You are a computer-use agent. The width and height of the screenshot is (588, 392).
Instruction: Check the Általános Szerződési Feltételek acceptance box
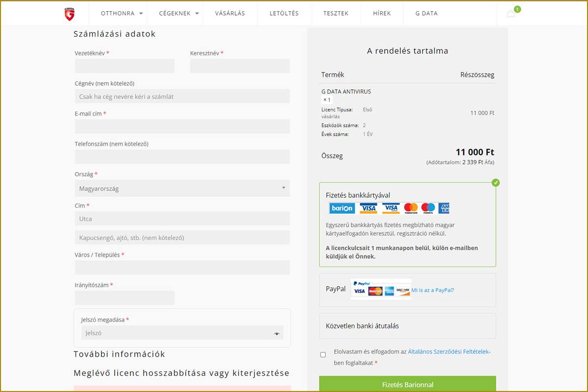click(x=323, y=354)
